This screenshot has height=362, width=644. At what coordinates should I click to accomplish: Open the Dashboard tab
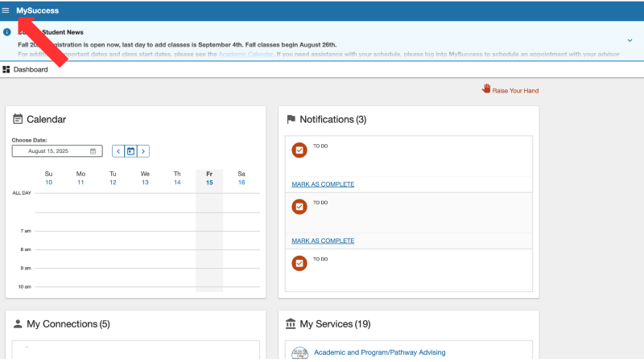coord(30,70)
